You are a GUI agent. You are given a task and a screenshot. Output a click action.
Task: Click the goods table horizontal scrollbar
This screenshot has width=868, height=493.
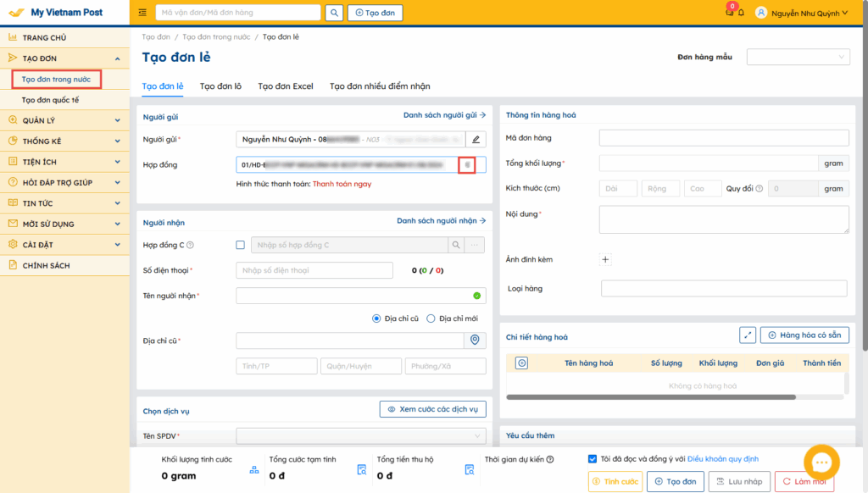(x=653, y=396)
